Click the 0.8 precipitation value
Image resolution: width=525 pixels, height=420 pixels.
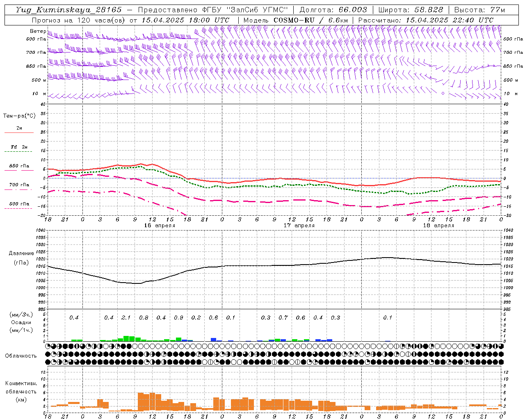pos(144,317)
